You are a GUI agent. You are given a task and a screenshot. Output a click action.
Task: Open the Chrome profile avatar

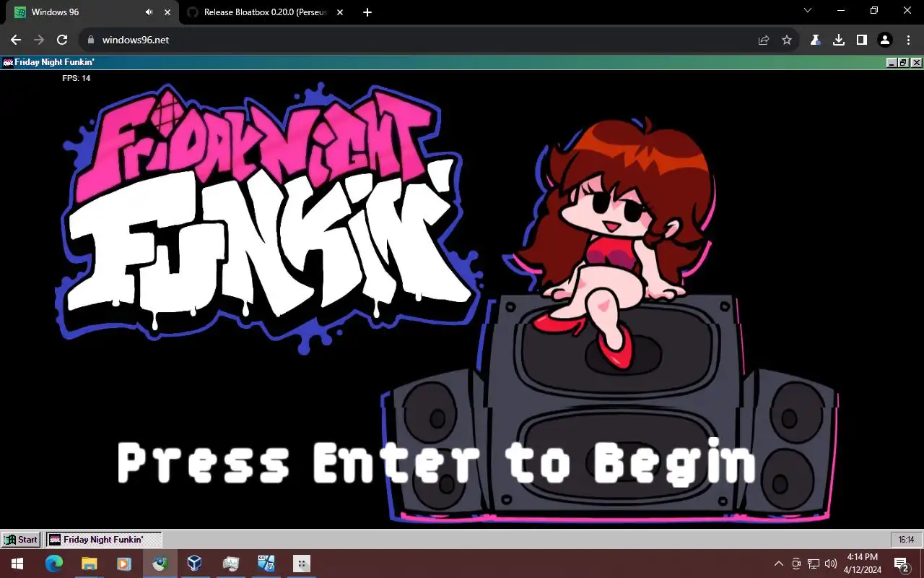click(x=885, y=40)
